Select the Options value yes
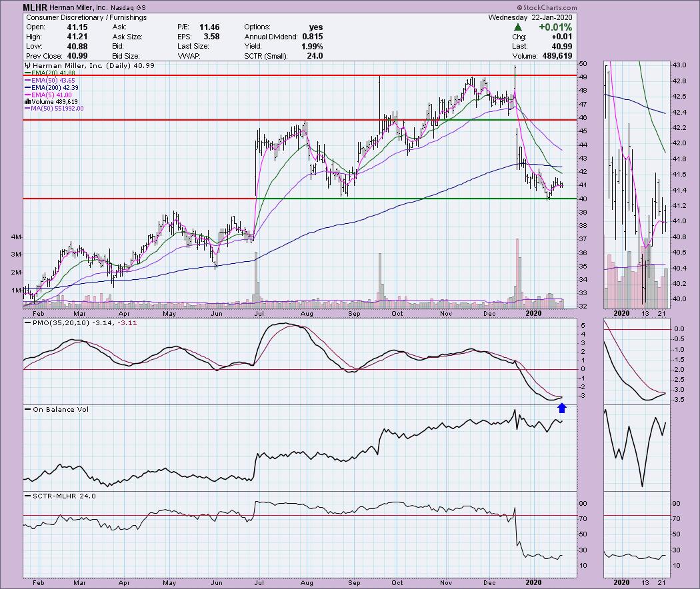Image resolution: width=700 pixels, height=589 pixels. coord(315,27)
